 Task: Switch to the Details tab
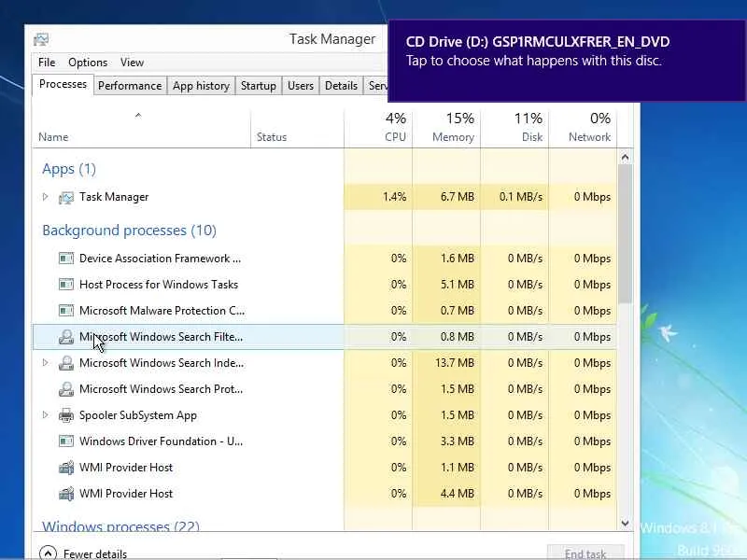(341, 86)
